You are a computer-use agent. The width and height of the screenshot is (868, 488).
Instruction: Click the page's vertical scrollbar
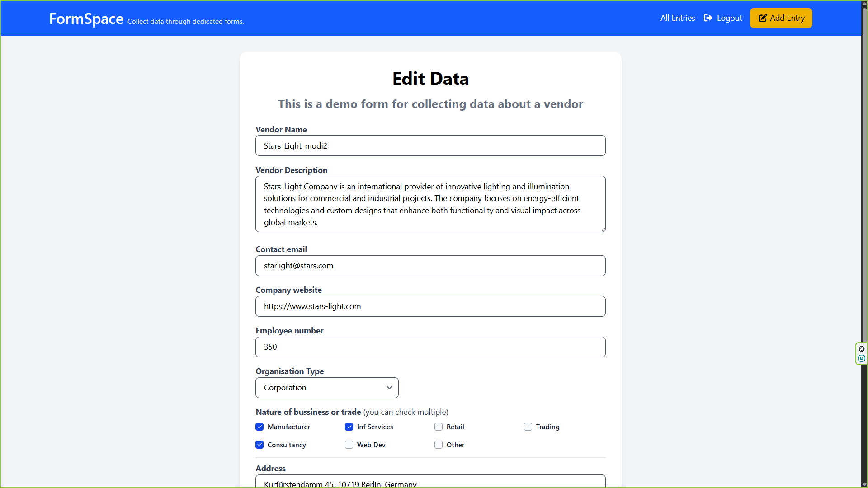click(864, 181)
